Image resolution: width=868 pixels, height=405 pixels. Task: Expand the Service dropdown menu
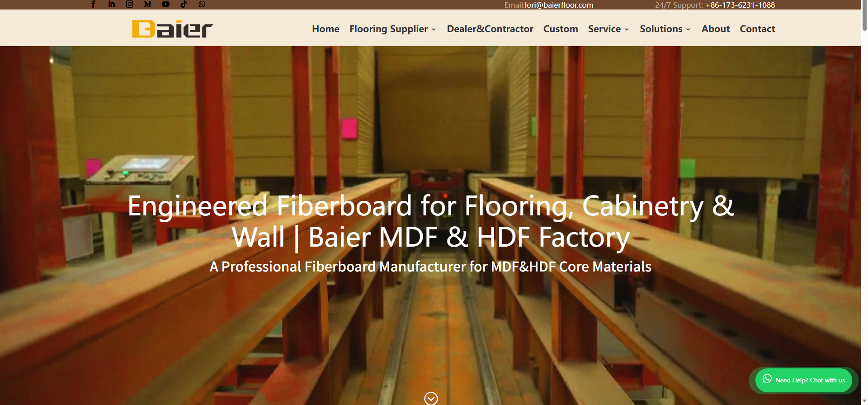click(x=609, y=29)
